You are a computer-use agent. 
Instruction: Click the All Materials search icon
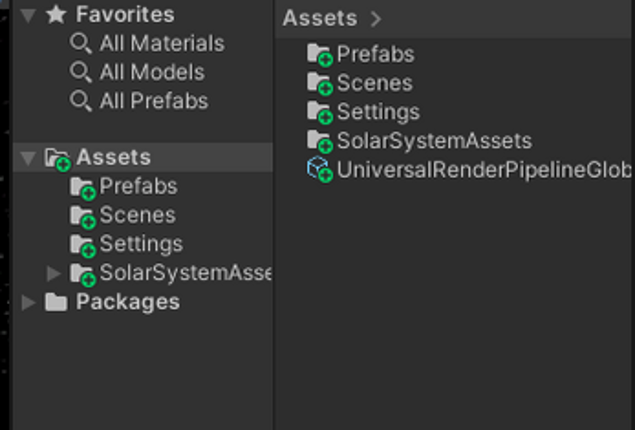point(81,44)
